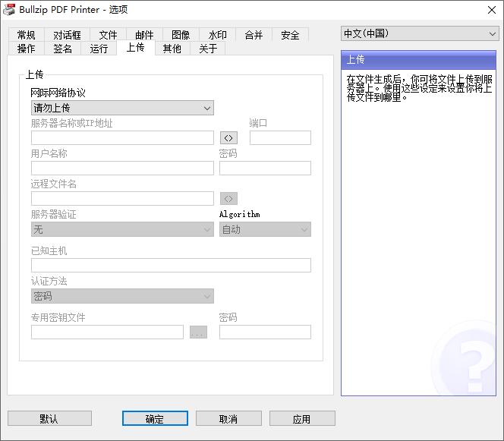The width and height of the screenshot is (504, 441).
Task: Click the macro button next to remote file name field
Action: pyautogui.click(x=228, y=199)
